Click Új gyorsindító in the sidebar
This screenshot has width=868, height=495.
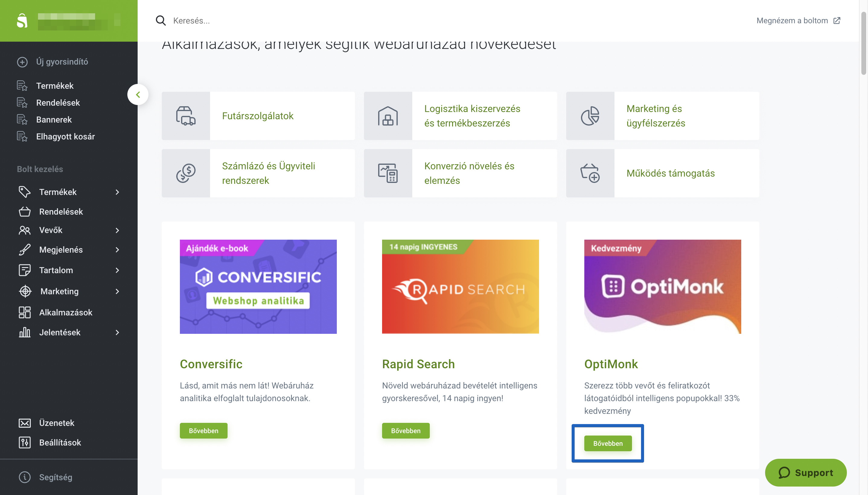point(62,62)
